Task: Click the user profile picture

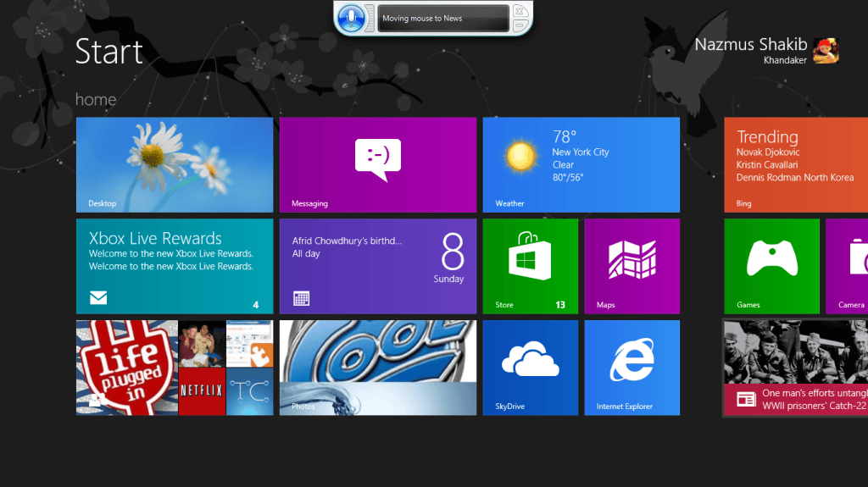Action: 826,51
